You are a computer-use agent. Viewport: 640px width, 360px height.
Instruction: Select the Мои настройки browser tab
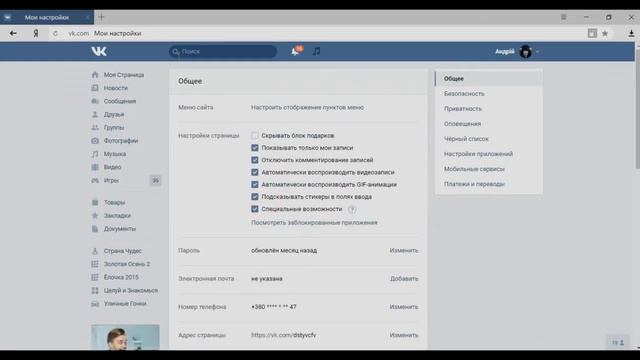click(47, 17)
